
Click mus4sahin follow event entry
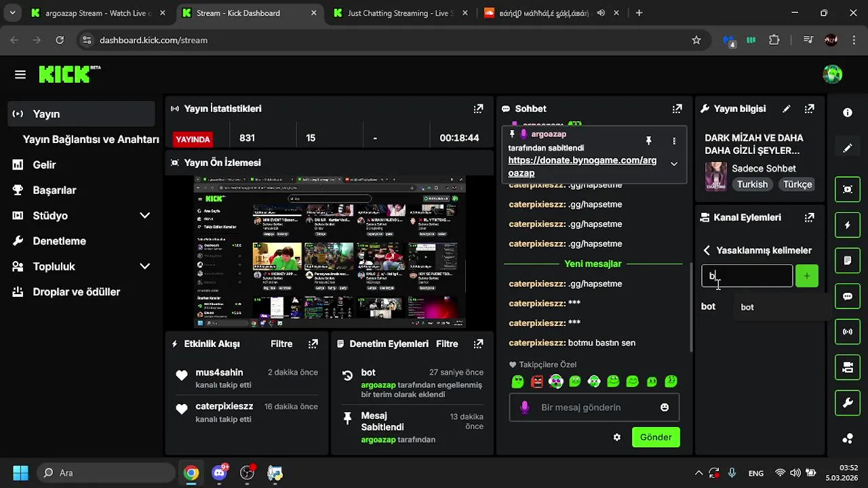click(248, 378)
